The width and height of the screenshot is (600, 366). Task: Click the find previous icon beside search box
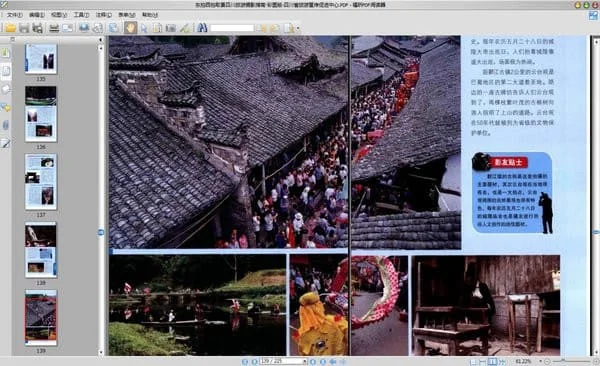[263, 28]
